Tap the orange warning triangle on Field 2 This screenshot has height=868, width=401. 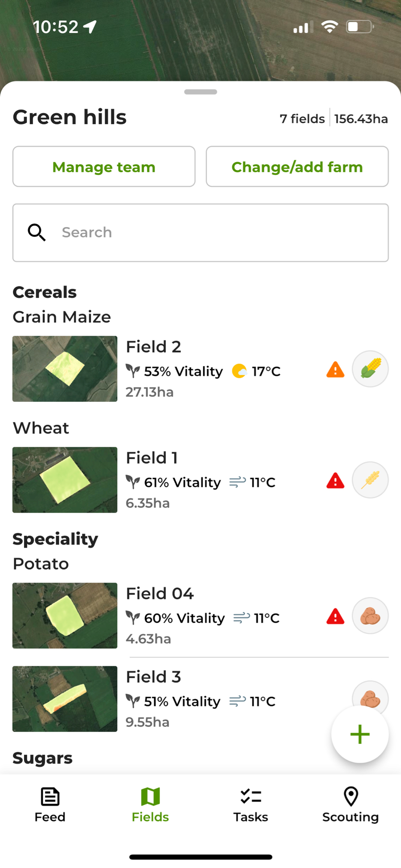[335, 370]
